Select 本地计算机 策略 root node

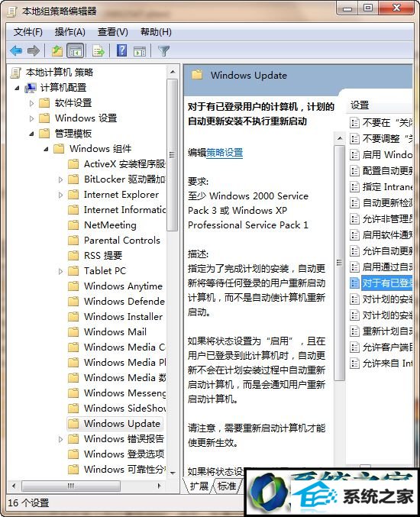click(x=60, y=73)
